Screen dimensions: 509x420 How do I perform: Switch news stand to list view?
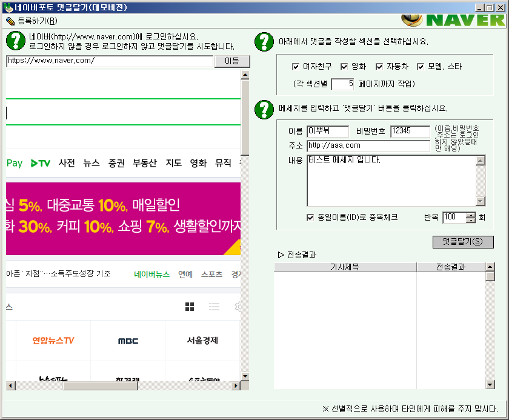(214, 307)
